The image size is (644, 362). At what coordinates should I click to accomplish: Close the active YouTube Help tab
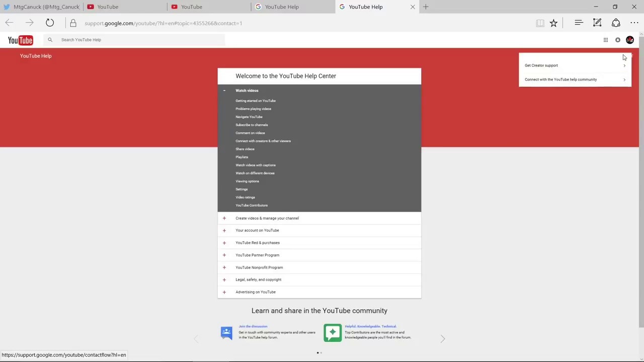(413, 7)
